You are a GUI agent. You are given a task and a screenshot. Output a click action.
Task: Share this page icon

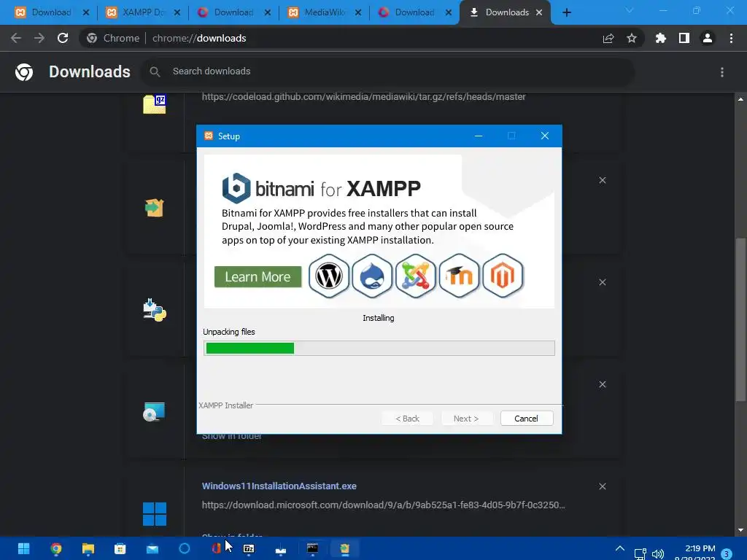(608, 38)
